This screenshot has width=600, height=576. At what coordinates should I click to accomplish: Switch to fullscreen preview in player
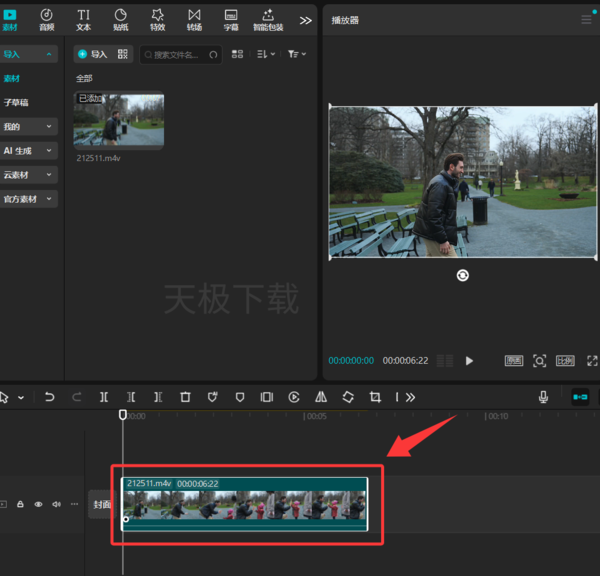(x=592, y=361)
